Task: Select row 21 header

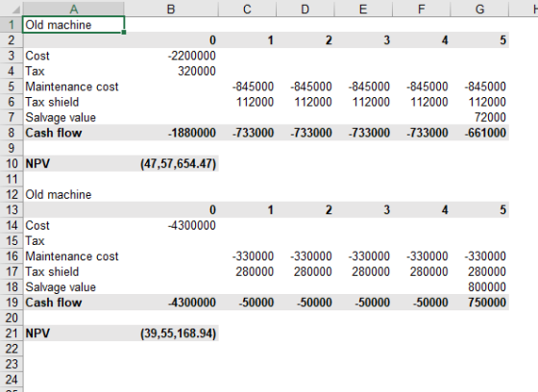Action: (x=12, y=333)
